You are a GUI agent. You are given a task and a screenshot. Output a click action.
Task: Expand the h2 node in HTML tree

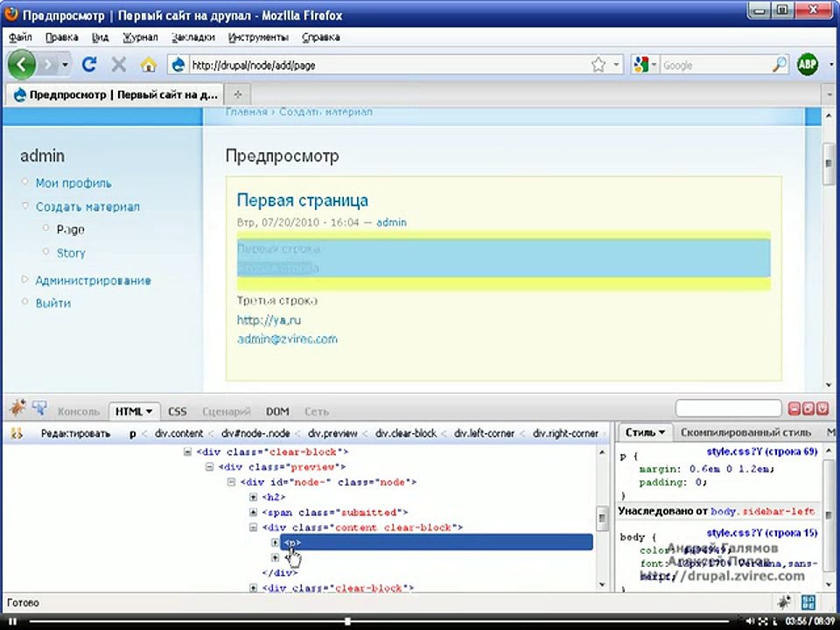254,497
